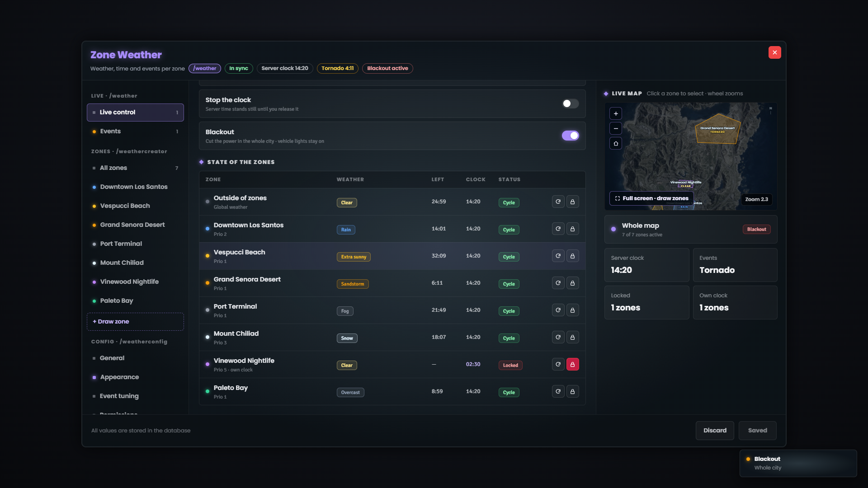The image size is (868, 488).
Task: Refresh weather for Downtown Los Santos row
Action: (x=558, y=229)
